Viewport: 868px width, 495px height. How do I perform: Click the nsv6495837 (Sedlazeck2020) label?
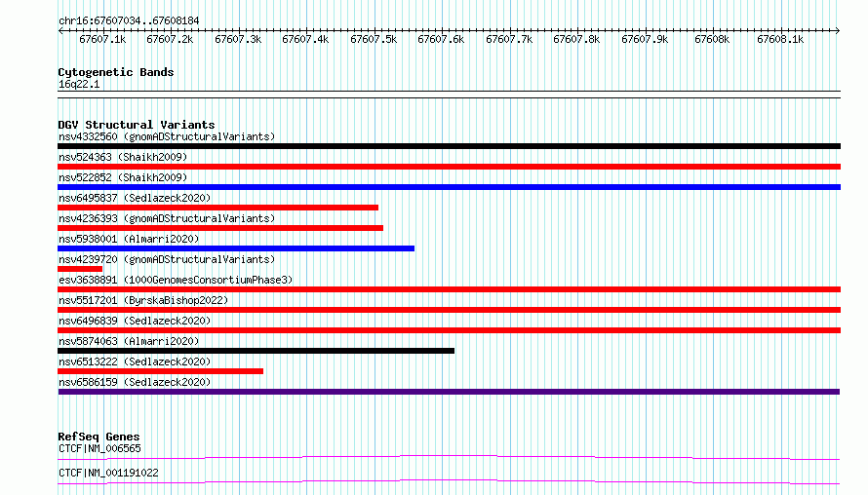pos(135,198)
